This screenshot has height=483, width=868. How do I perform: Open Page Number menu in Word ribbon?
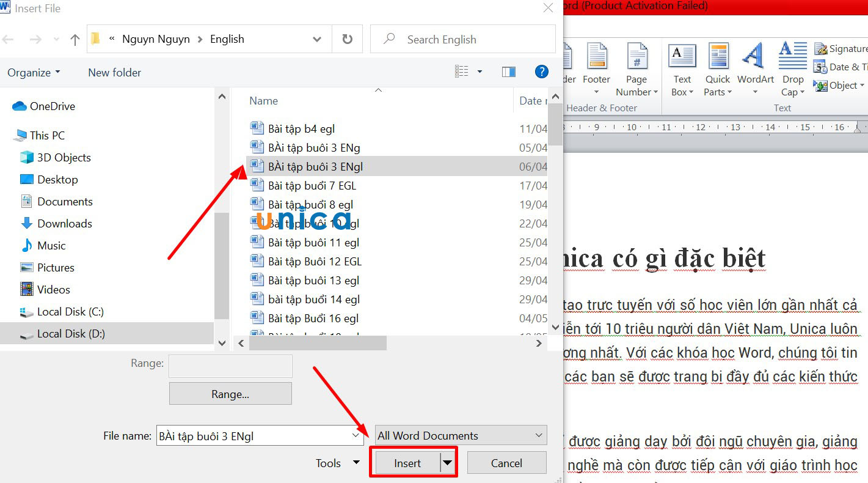pos(636,69)
